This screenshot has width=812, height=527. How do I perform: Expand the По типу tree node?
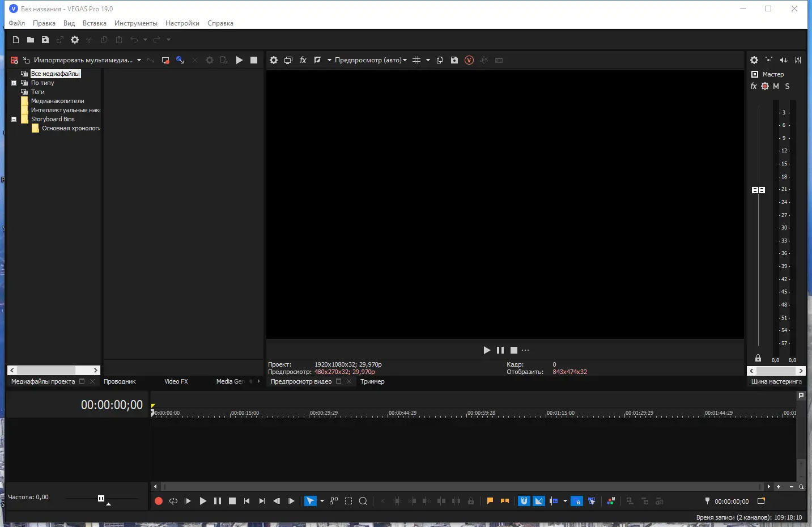pyautogui.click(x=14, y=83)
